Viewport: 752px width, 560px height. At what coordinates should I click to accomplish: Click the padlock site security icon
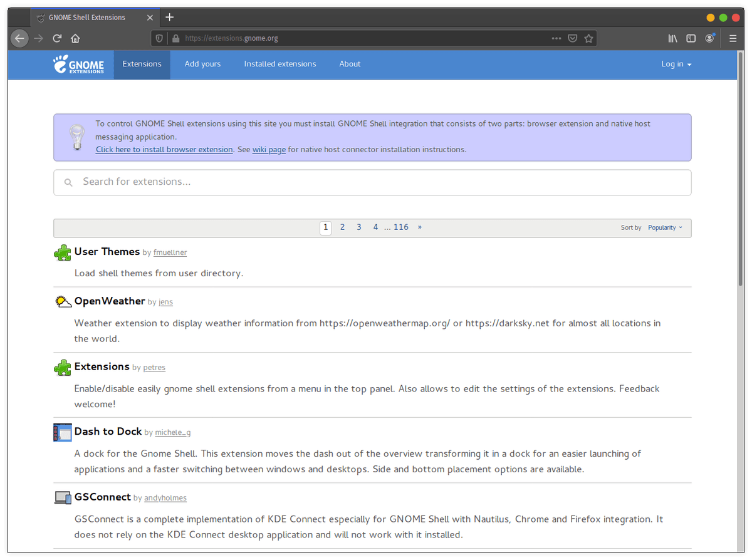tap(175, 38)
